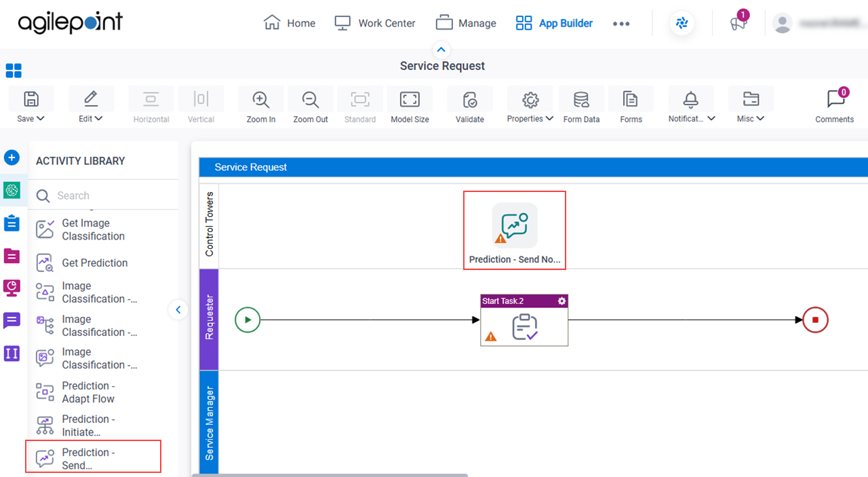This screenshot has height=477, width=868.
Task: Click the activity library Search field
Action: pyautogui.click(x=104, y=195)
